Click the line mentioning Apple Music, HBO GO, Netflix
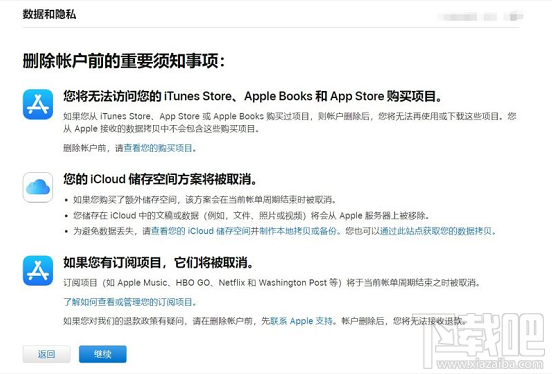 pyautogui.click(x=272, y=282)
